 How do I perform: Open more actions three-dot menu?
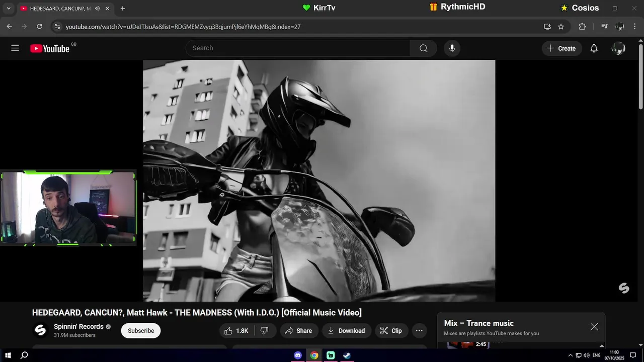tap(419, 331)
